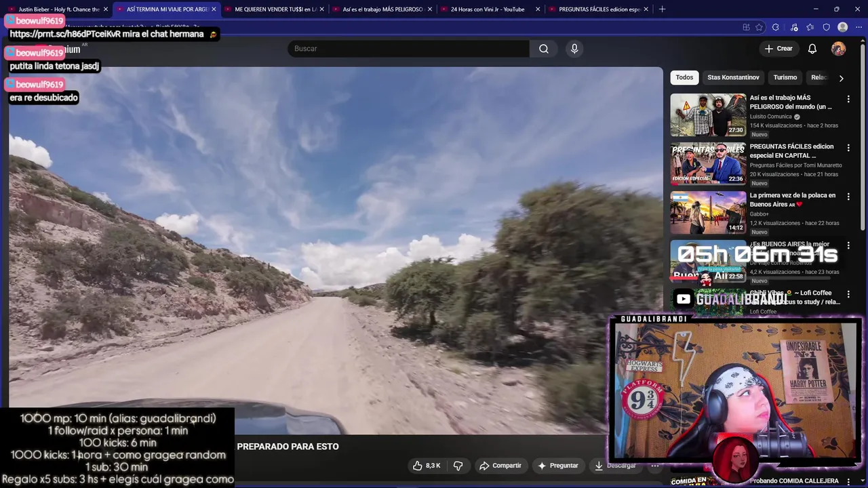868x488 pixels.
Task: Open the YouTube account avatar menu
Action: point(838,49)
